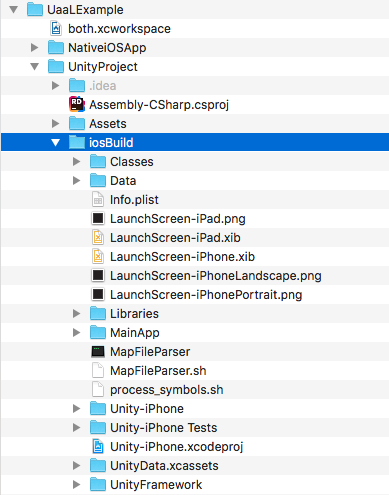The height and width of the screenshot is (495, 389).
Task: Select the process_symbols.sh file
Action: [x=195, y=390]
